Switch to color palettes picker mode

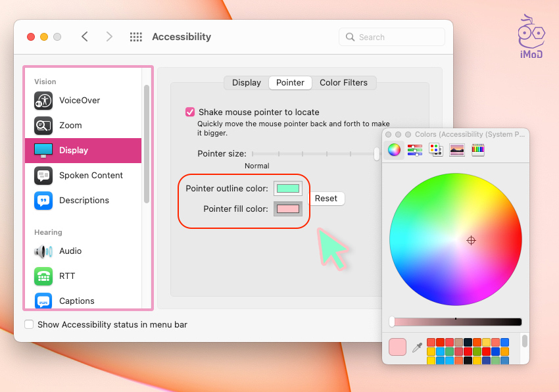436,150
